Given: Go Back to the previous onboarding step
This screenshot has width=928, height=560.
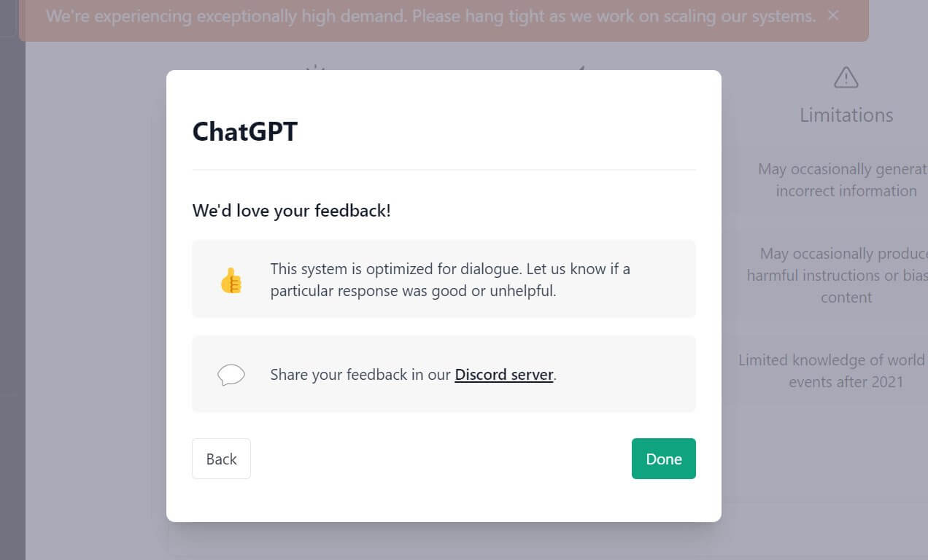Looking at the screenshot, I should (x=221, y=458).
